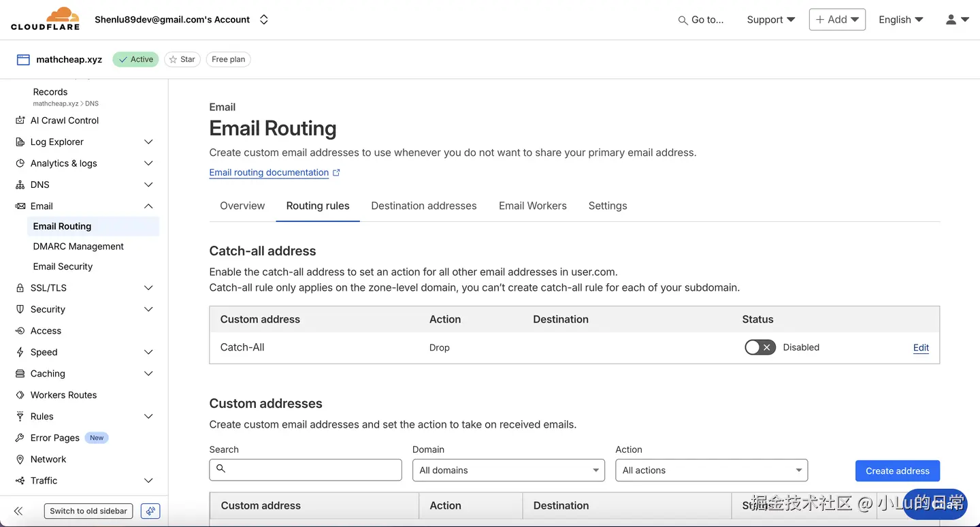Switch to the Destination addresses tab
Screen dimensions: 980x527
(x=423, y=206)
